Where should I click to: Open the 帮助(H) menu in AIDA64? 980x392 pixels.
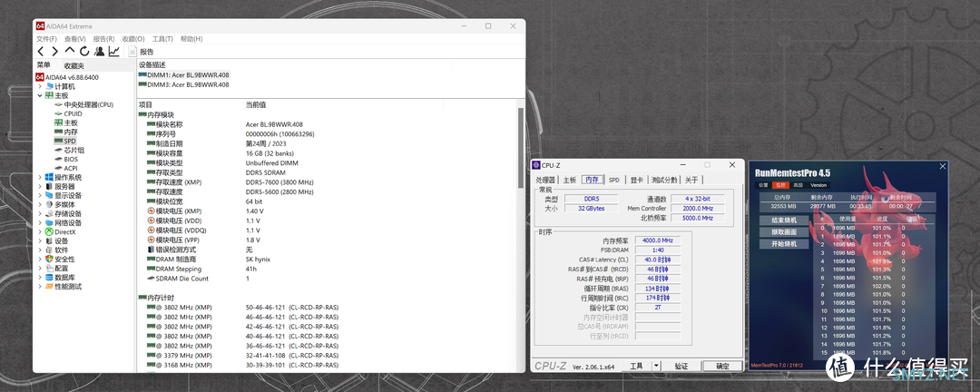click(191, 39)
